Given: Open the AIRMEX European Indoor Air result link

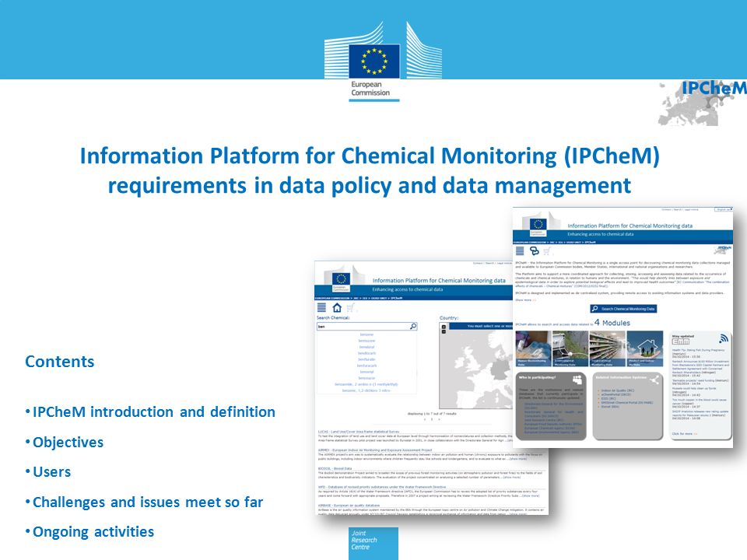Looking at the screenshot, I should (375, 450).
